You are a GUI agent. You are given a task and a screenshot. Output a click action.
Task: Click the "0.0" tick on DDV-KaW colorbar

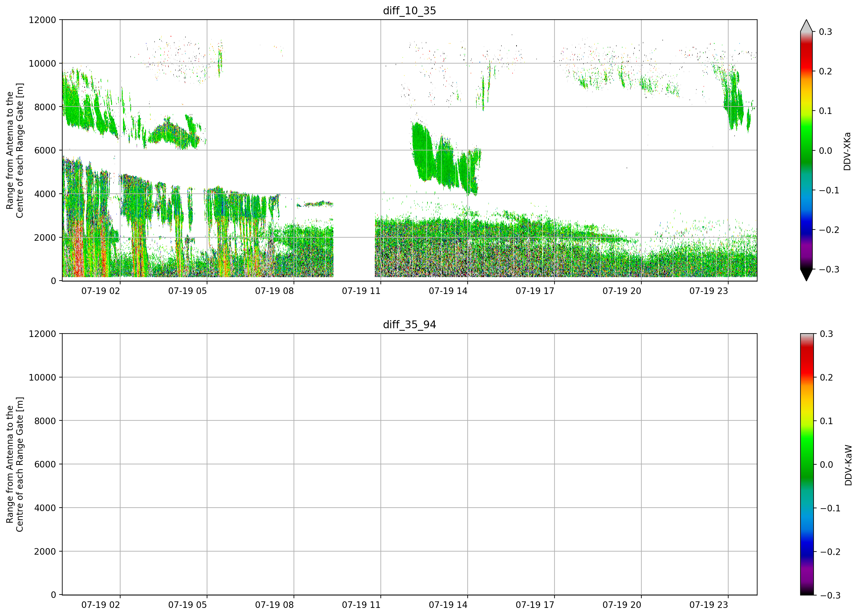click(826, 465)
